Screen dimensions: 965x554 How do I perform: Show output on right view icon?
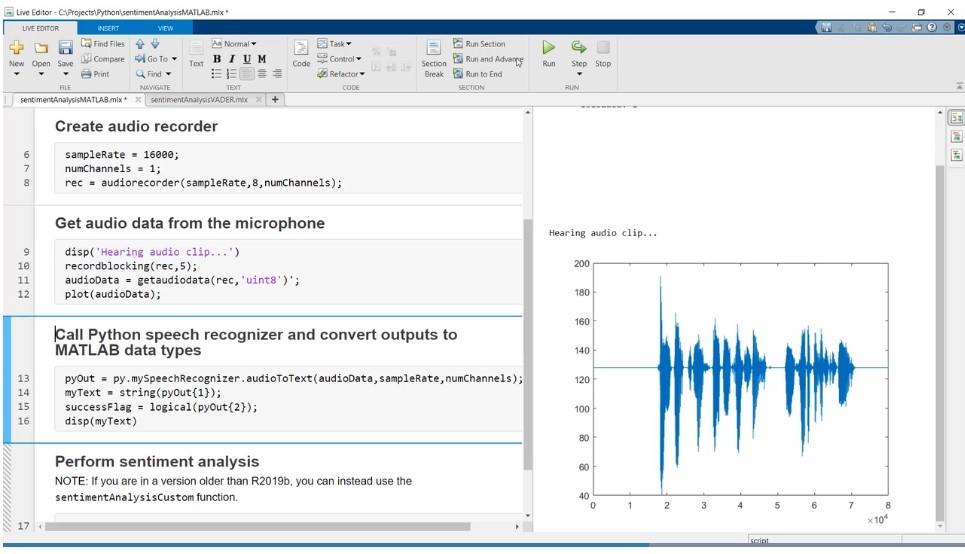tap(956, 118)
